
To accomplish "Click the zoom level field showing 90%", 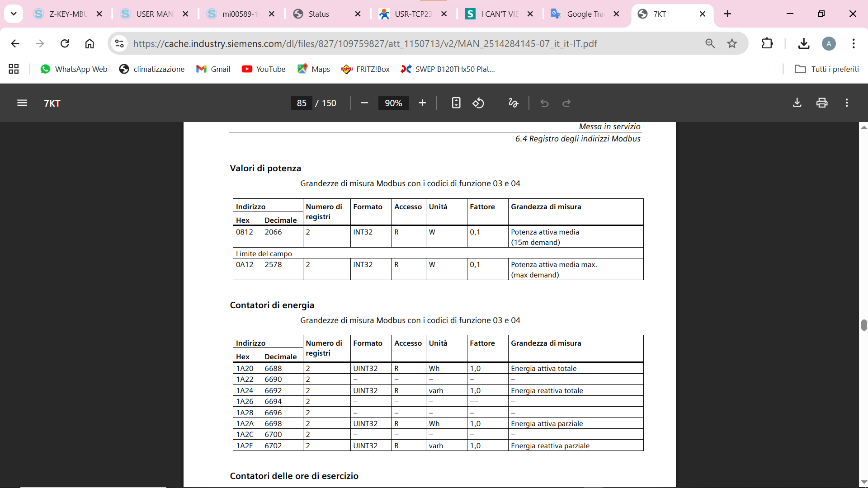I will pos(393,103).
